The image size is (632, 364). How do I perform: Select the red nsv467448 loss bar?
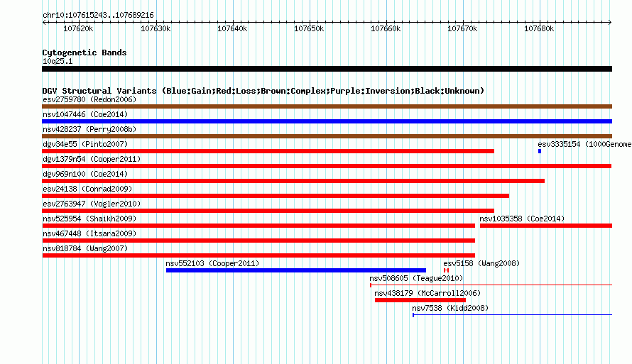pyautogui.click(x=258, y=241)
